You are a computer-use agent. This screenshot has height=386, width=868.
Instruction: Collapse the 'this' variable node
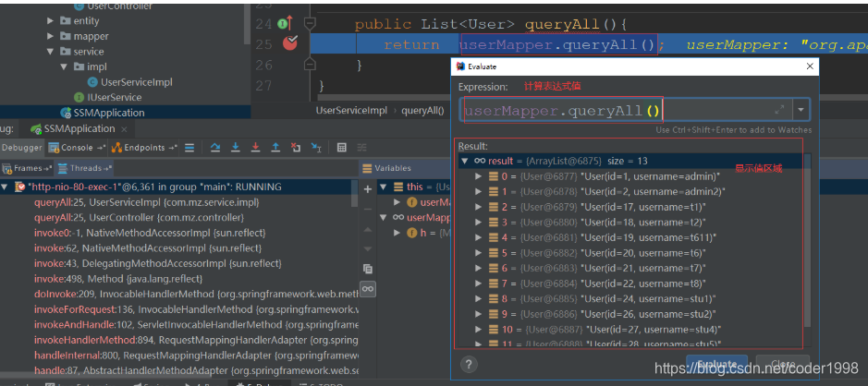tap(385, 187)
